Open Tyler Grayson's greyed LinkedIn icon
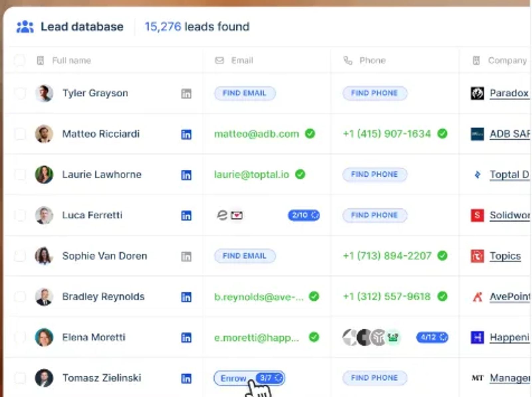 coord(186,94)
